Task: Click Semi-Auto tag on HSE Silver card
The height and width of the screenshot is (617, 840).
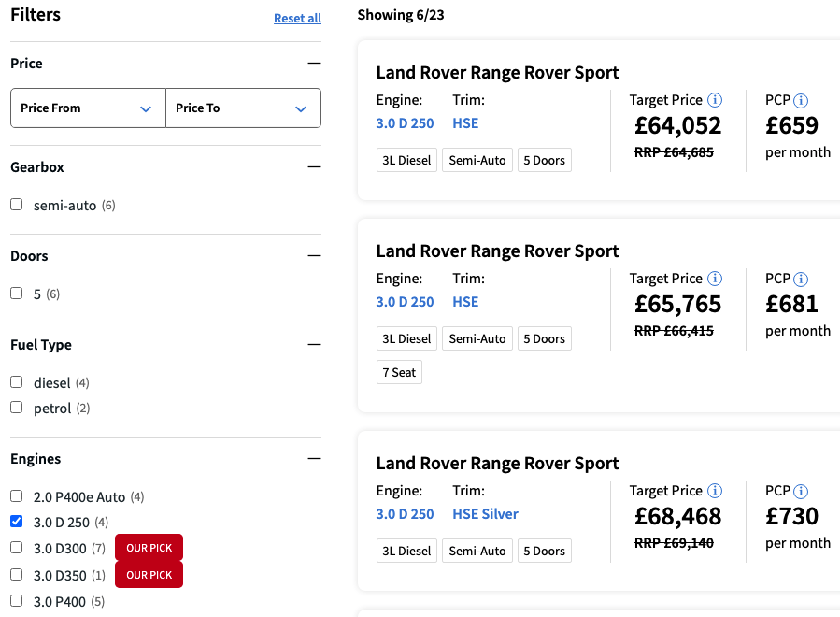Action: click(477, 551)
